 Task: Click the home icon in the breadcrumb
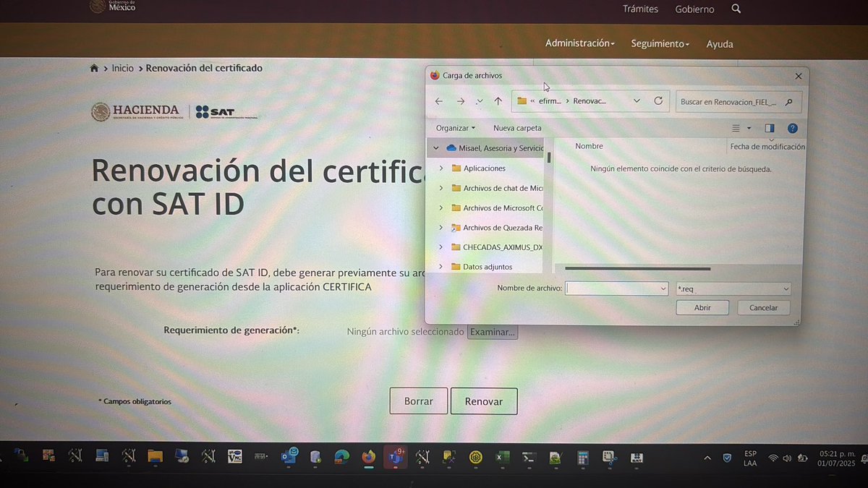pos(94,68)
